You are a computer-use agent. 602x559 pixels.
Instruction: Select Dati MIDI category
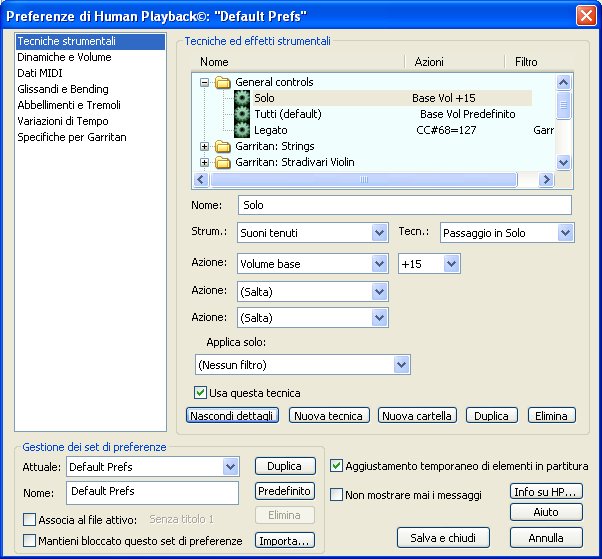[x=91, y=73]
